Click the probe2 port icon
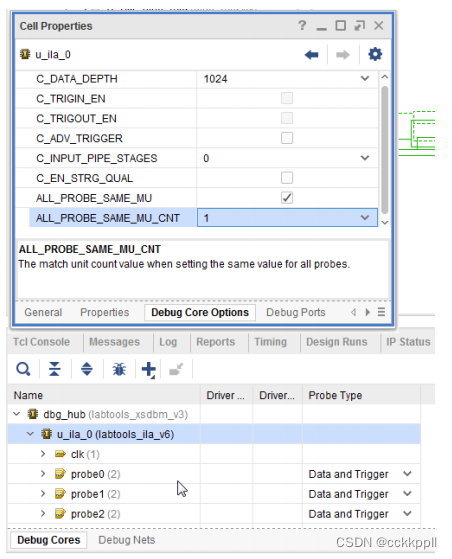The height and width of the screenshot is (559, 452). 60,514
